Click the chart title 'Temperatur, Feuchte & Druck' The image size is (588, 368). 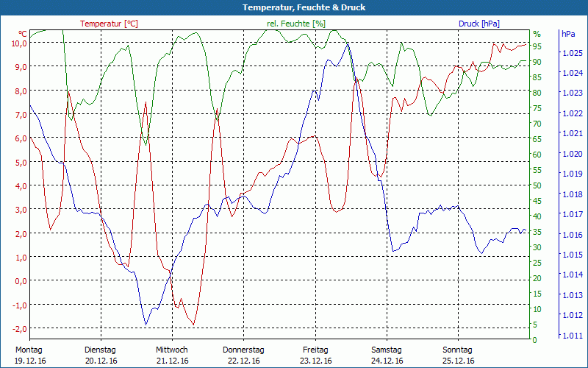[304, 7]
